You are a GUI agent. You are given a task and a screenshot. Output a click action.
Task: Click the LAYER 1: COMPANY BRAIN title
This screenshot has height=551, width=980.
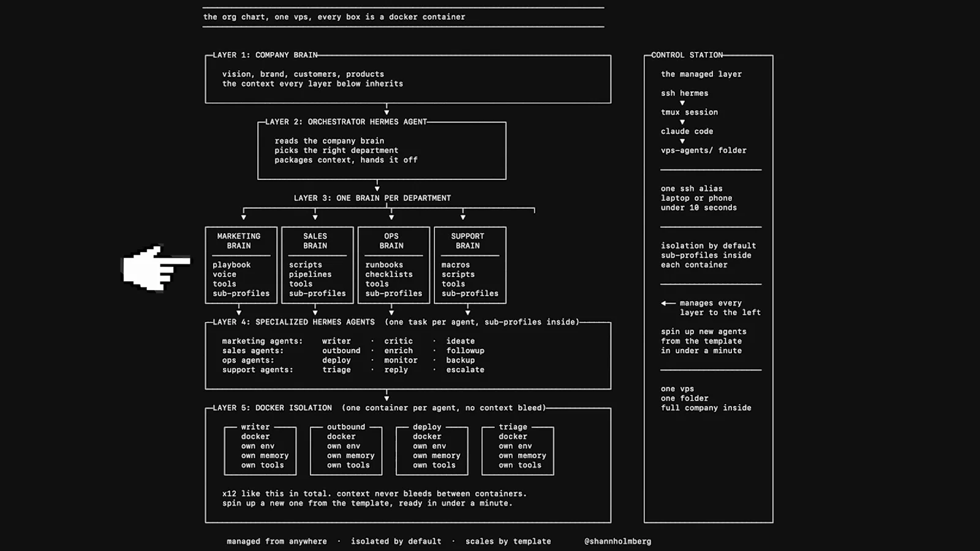click(265, 55)
